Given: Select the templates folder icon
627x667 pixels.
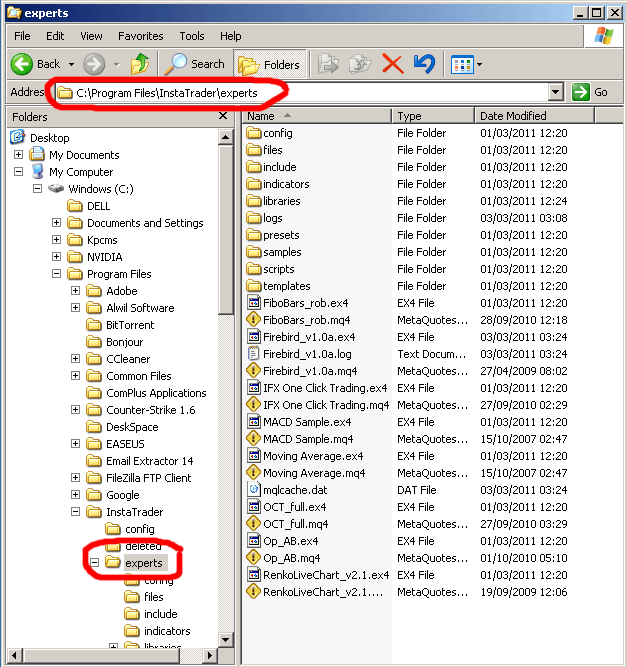Looking at the screenshot, I should coord(254,286).
